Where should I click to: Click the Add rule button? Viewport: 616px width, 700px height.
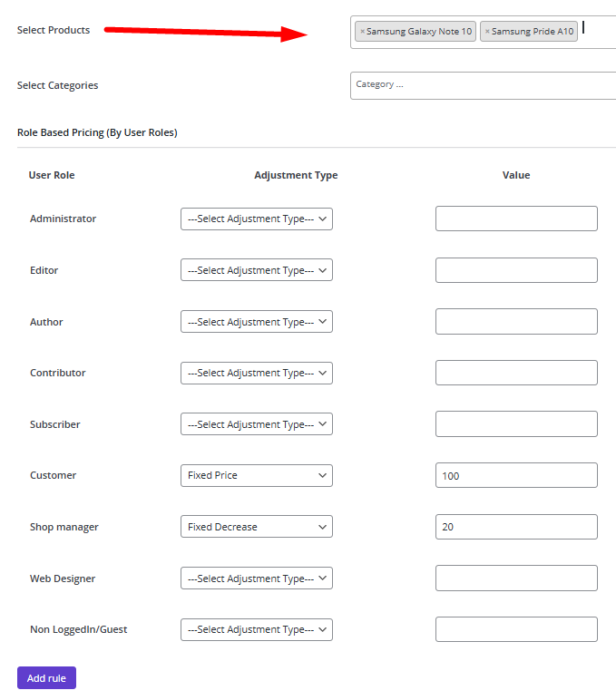click(x=46, y=677)
